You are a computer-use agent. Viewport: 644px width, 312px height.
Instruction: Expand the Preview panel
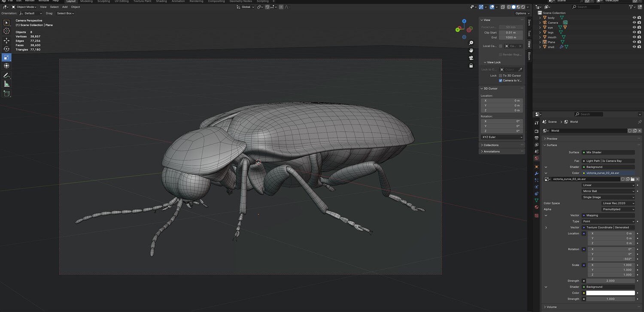click(x=552, y=139)
